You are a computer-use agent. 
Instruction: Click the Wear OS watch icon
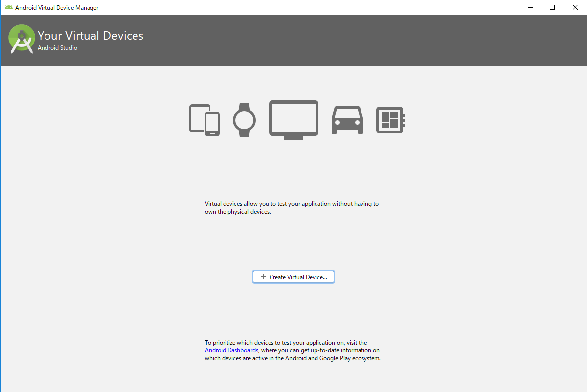[x=244, y=120]
